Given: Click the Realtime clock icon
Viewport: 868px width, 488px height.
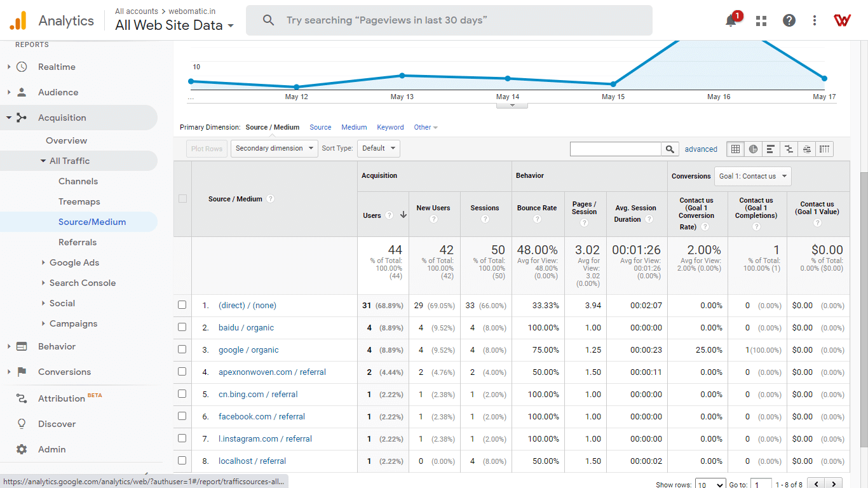Looking at the screenshot, I should (22, 67).
